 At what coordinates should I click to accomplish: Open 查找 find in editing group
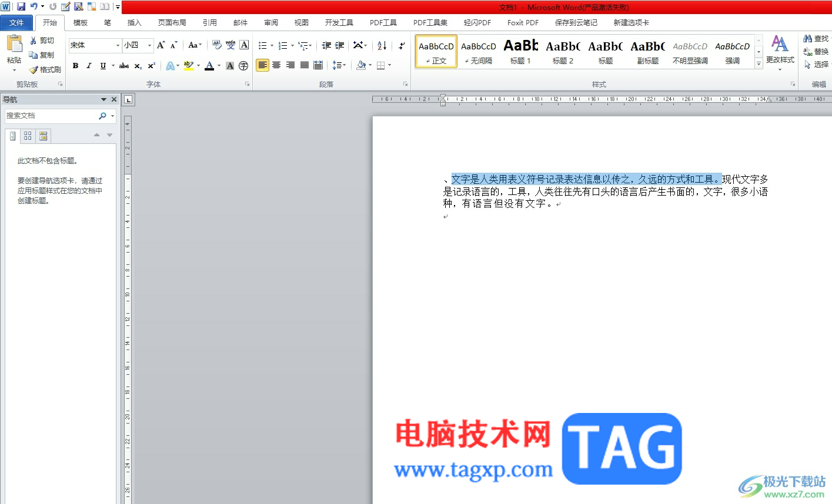(816, 39)
